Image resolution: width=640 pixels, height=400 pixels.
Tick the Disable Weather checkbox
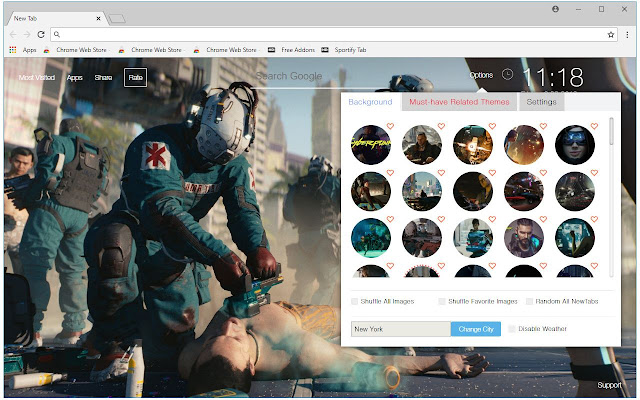pos(512,329)
